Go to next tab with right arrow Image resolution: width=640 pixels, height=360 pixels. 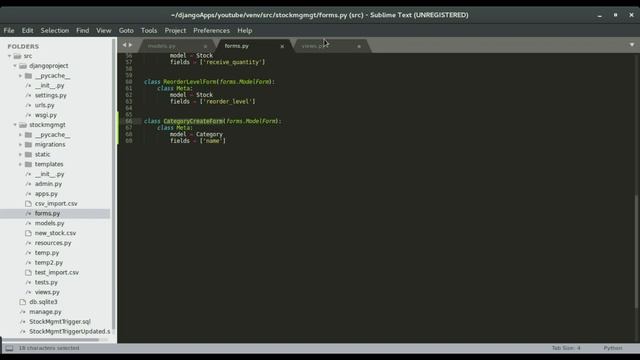(131, 45)
